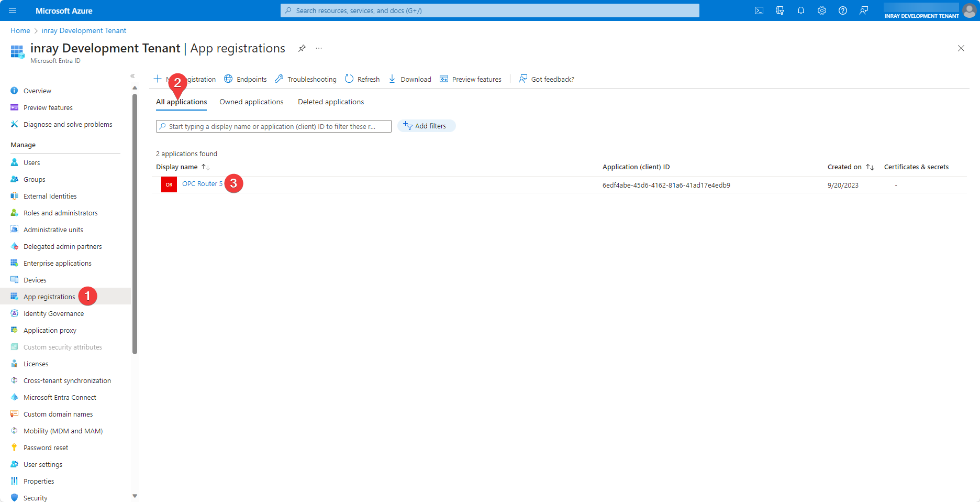The image size is (980, 502).
Task: Sort by Display name column
Action: [x=183, y=167]
